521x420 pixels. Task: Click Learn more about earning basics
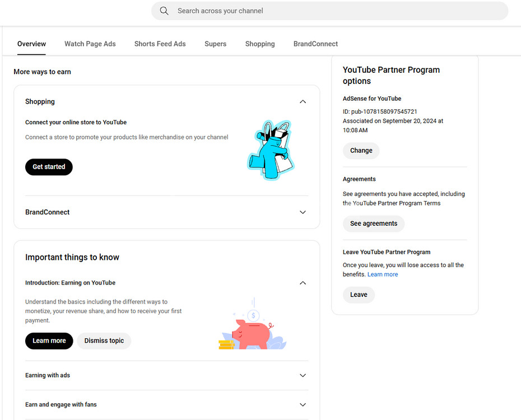point(49,341)
